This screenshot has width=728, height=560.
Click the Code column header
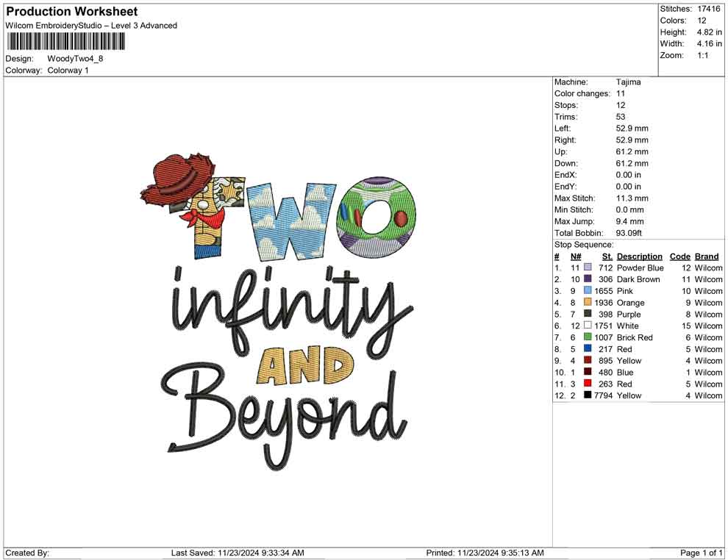[680, 256]
